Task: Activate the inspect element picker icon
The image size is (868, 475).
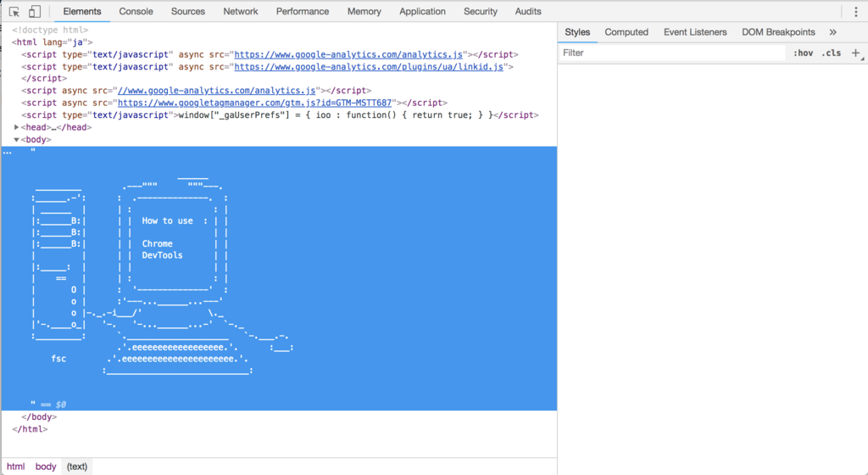Action: (14, 12)
